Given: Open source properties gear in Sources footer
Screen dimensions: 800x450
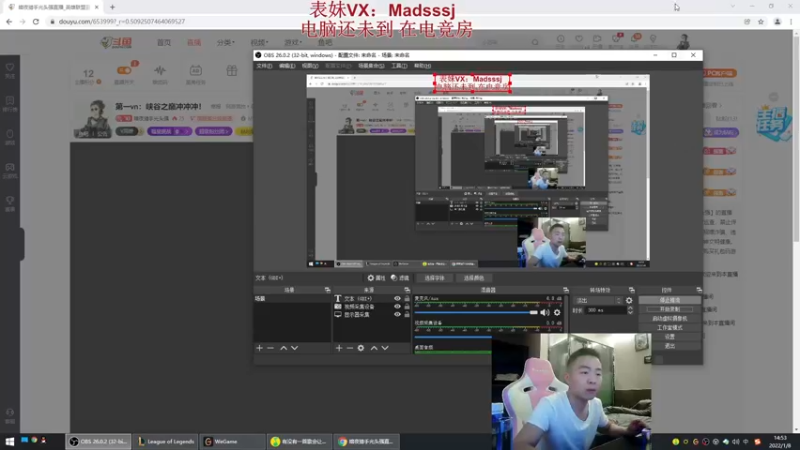Looking at the screenshot, I should click(361, 348).
